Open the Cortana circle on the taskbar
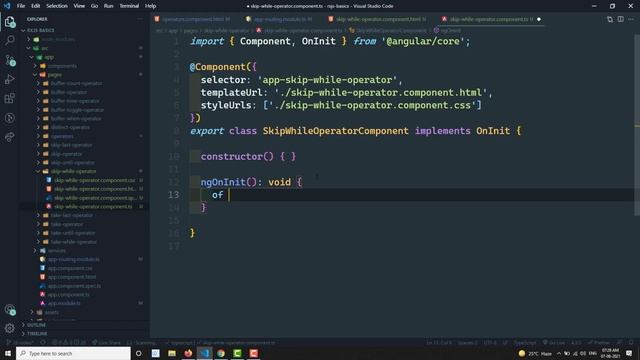Image resolution: width=640 pixels, height=360 pixels. 139,353
